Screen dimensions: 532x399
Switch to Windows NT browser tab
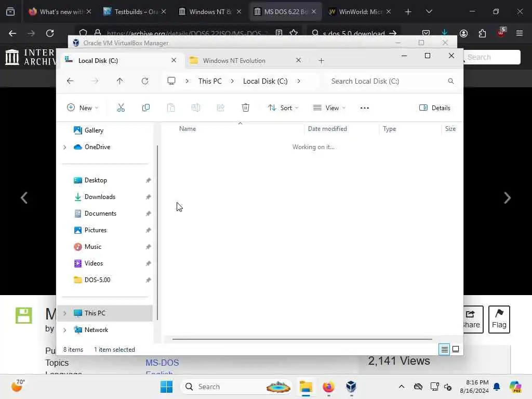point(210,12)
